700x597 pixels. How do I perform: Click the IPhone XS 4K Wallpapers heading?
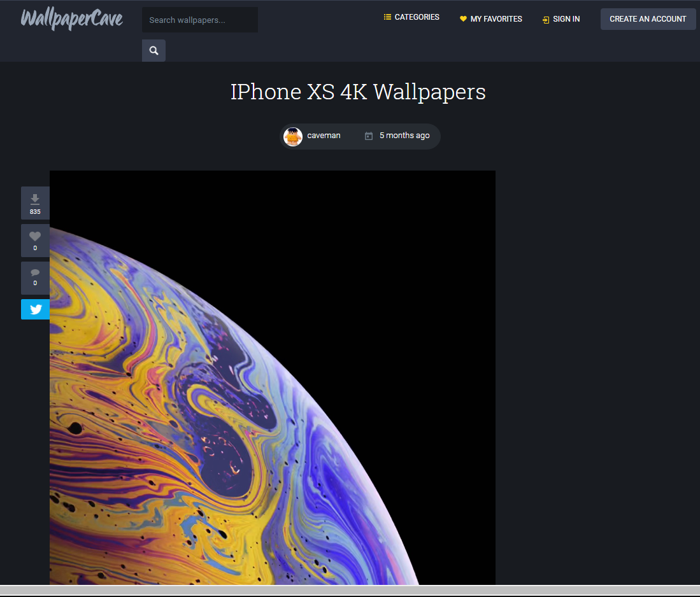[357, 92]
